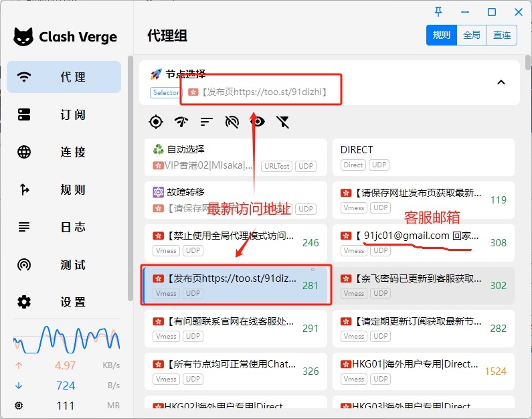Image resolution: width=532 pixels, height=419 pixels.
Task: Click the Selector tag under 节点选择
Action: coord(165,92)
